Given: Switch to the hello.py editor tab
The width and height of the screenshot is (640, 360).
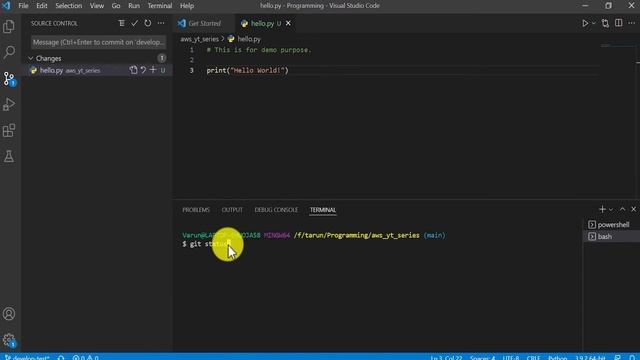Looking at the screenshot, I should coord(262,23).
